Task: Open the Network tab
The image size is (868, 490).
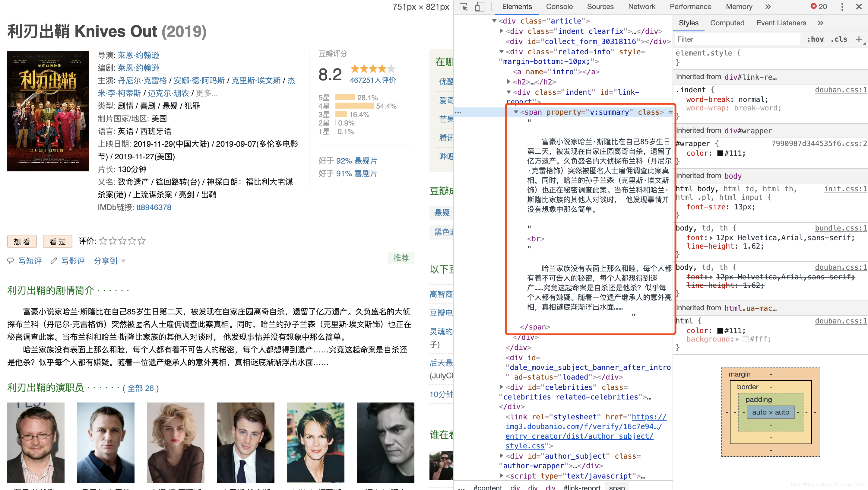Action: [x=641, y=7]
